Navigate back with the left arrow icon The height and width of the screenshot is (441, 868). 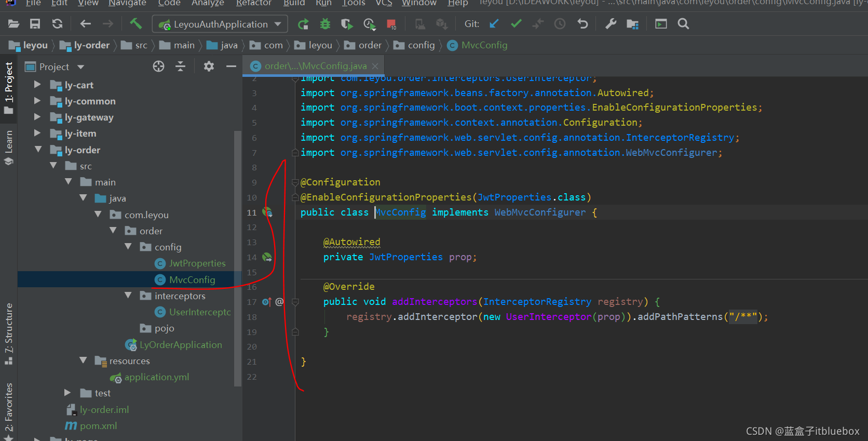point(86,24)
